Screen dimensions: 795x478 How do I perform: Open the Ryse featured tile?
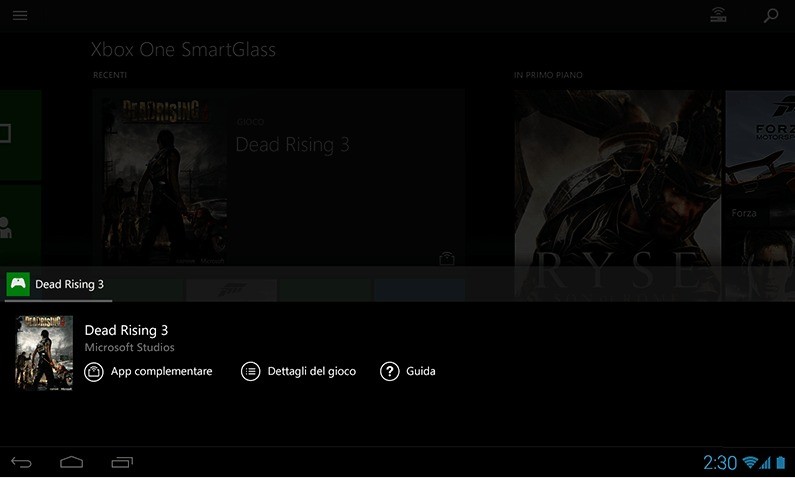[619, 195]
